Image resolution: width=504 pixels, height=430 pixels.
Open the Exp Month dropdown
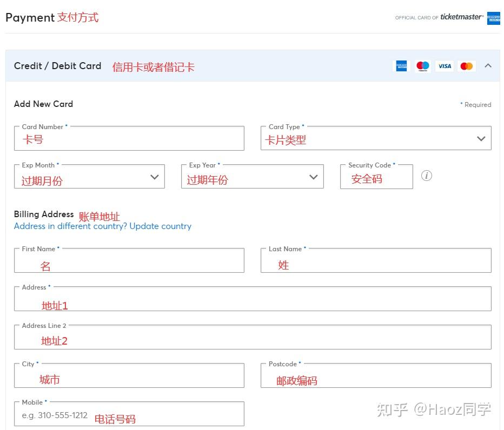tap(153, 176)
